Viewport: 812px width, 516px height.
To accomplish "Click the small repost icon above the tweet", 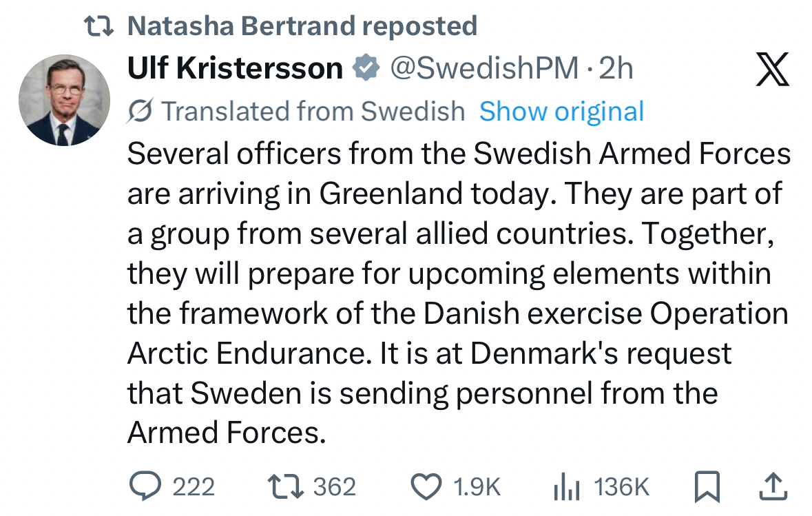I will point(100,26).
